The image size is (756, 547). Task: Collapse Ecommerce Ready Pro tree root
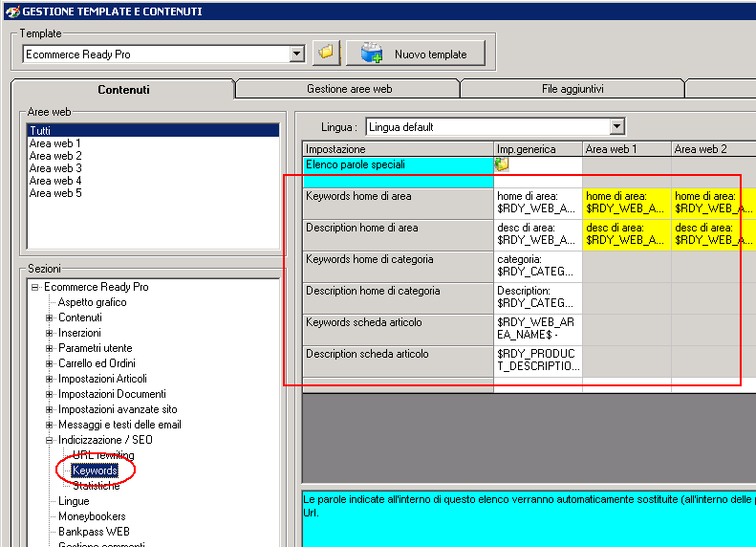pyautogui.click(x=34, y=287)
